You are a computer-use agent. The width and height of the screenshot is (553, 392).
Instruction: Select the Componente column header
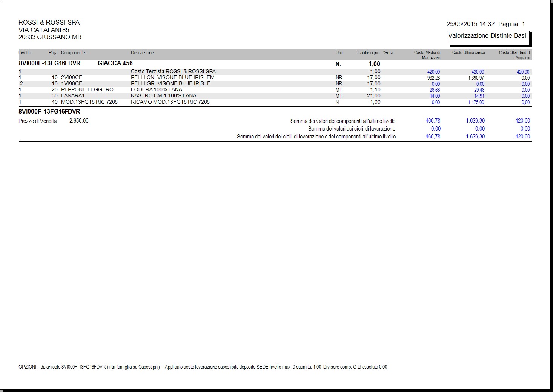[x=73, y=53]
